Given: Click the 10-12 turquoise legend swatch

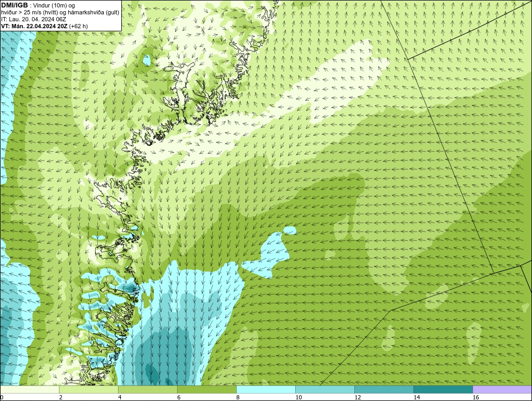Looking at the screenshot, I should 325,389.
